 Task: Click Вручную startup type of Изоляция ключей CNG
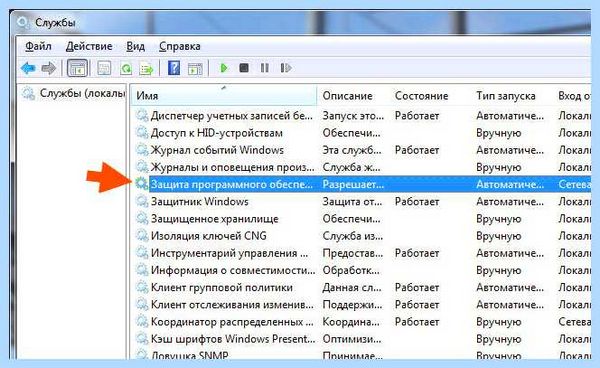click(499, 236)
